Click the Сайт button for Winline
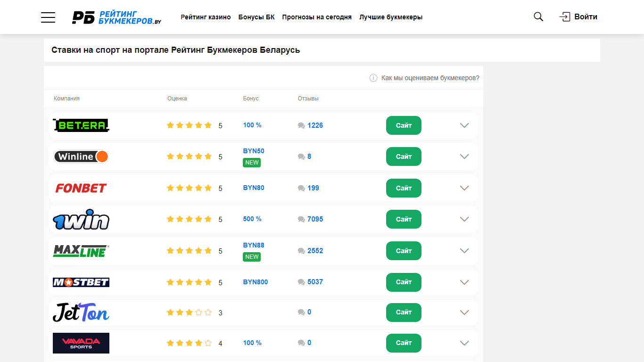This screenshot has width=644, height=362. click(x=404, y=156)
